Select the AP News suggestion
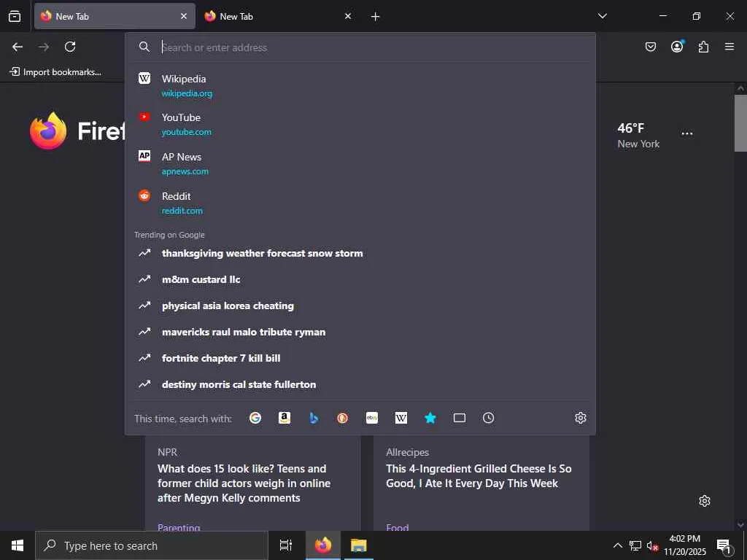747x560 pixels. 360,164
